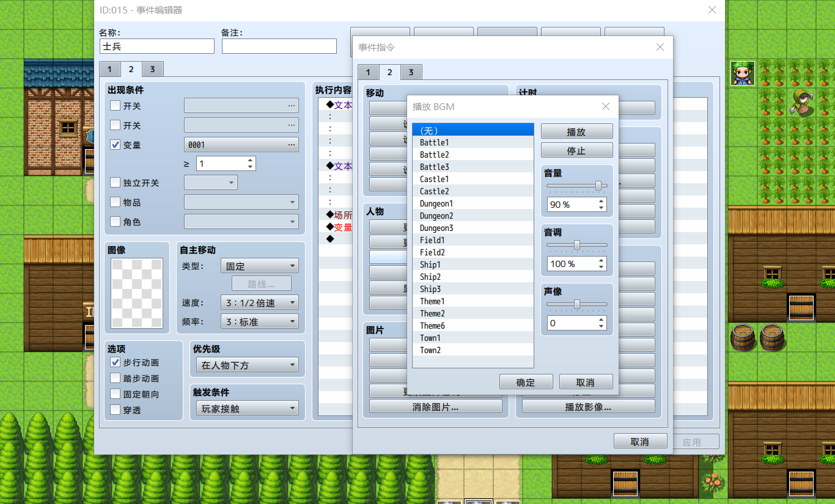
Task: Switch to event page tab 3
Action: [152, 69]
